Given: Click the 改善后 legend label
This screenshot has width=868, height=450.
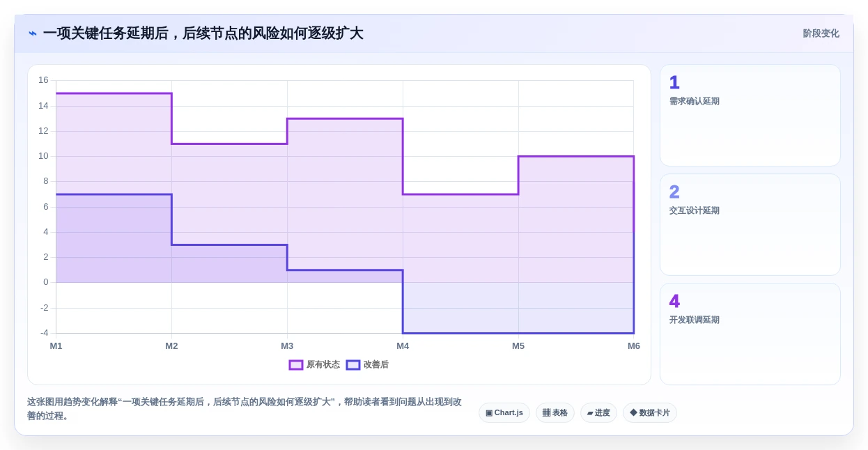Looking at the screenshot, I should click(376, 365).
